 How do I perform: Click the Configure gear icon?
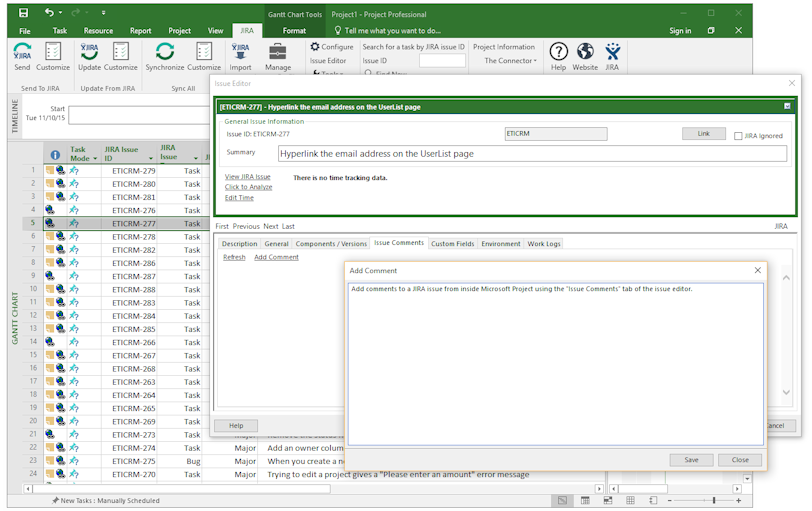coord(315,47)
